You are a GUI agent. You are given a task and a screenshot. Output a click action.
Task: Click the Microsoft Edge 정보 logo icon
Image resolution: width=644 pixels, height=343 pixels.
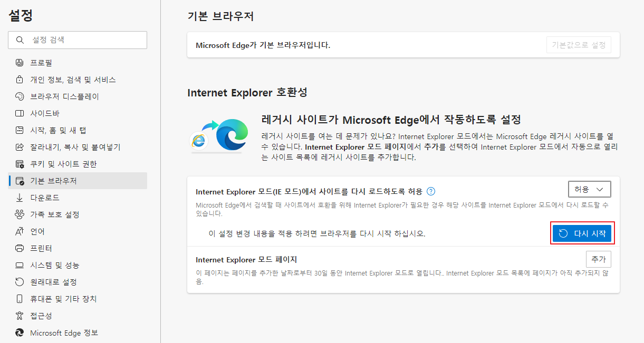tap(20, 332)
